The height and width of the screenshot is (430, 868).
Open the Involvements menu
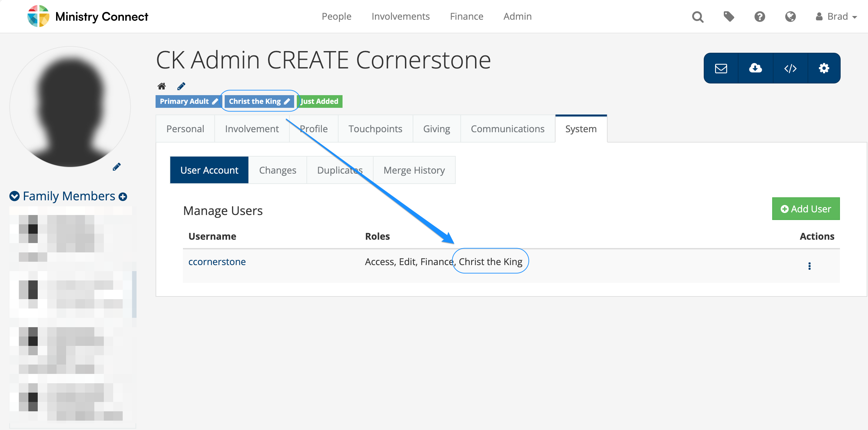[400, 16]
